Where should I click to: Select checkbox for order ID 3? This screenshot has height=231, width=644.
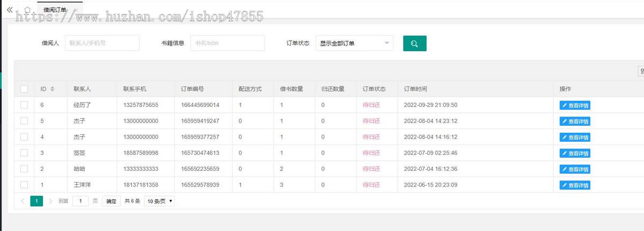click(24, 153)
